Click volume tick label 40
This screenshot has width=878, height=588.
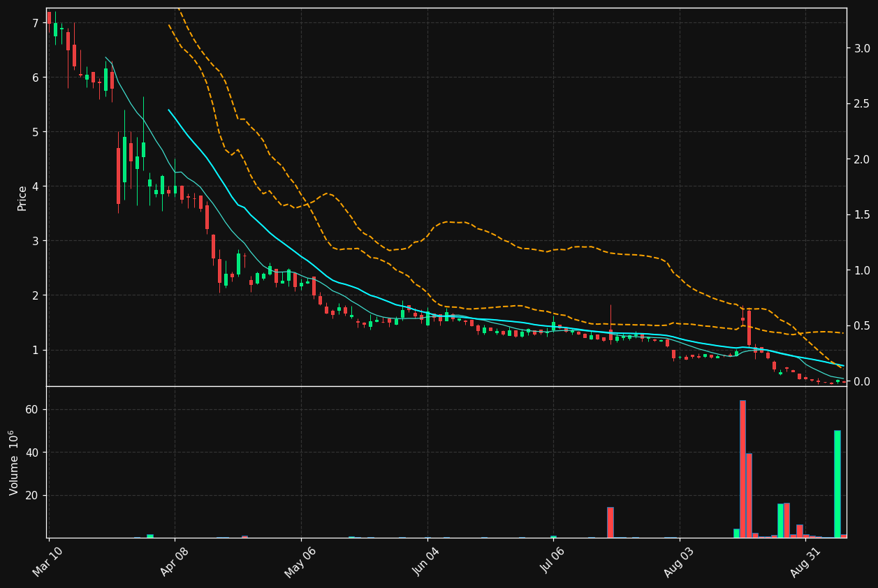33,453
